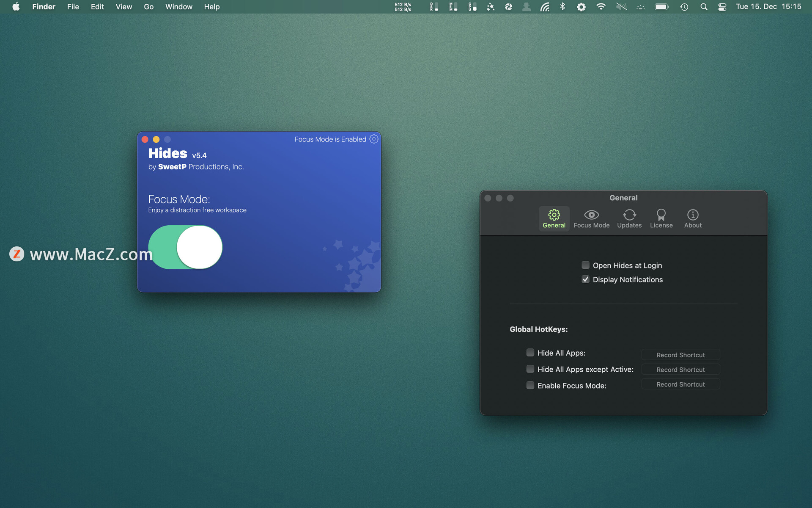Image resolution: width=812 pixels, height=508 pixels.
Task: Switch to the Focus Mode preferences tab
Action: [592, 219]
